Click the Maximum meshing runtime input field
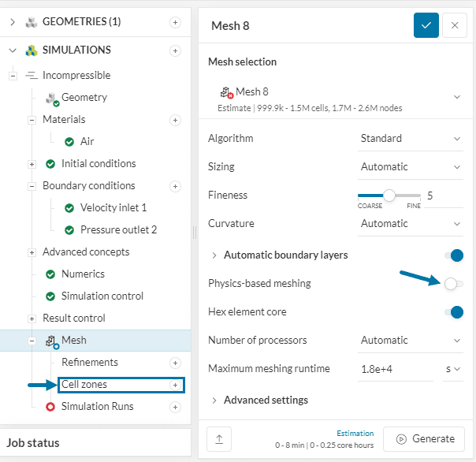 point(397,369)
